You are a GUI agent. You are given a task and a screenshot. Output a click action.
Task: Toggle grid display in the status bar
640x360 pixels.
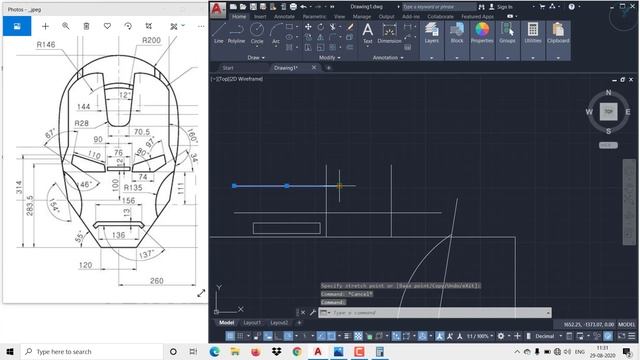click(x=230, y=336)
